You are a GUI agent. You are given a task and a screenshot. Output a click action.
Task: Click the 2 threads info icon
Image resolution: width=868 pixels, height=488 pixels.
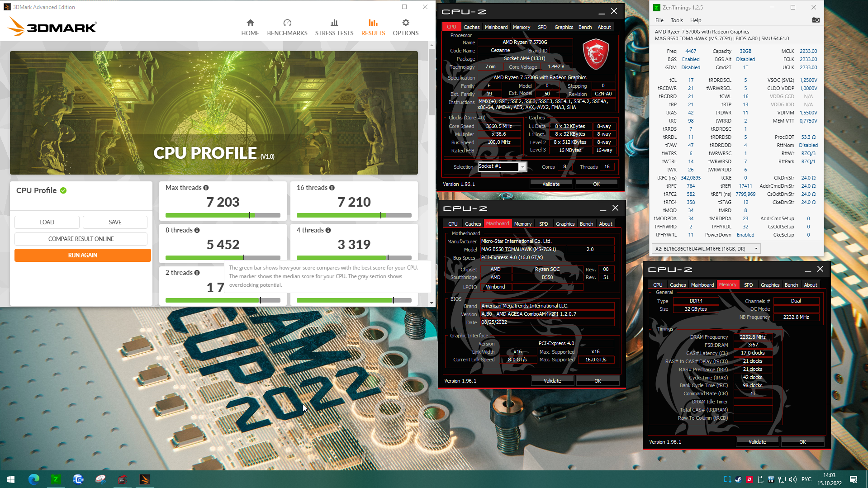point(197,273)
